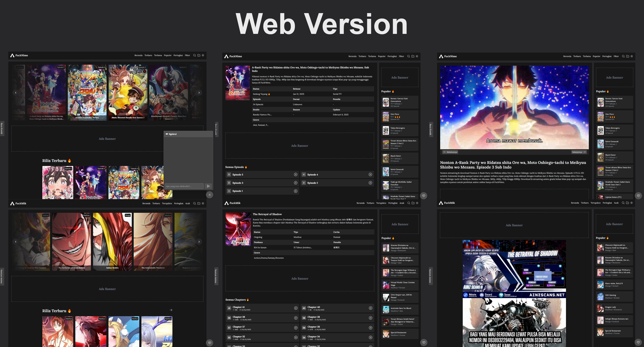Go to previous slide in FuckMik homepage carousel

[16, 242]
